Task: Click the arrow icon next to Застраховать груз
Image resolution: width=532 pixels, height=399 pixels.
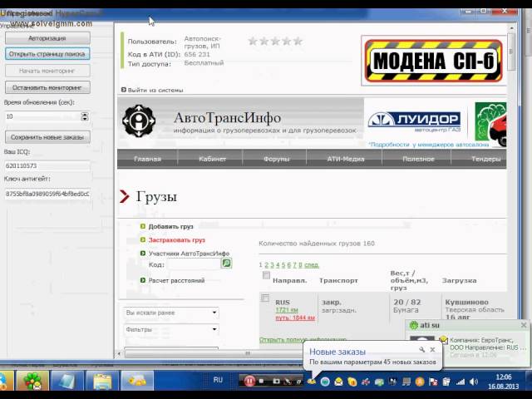Action: tap(143, 240)
